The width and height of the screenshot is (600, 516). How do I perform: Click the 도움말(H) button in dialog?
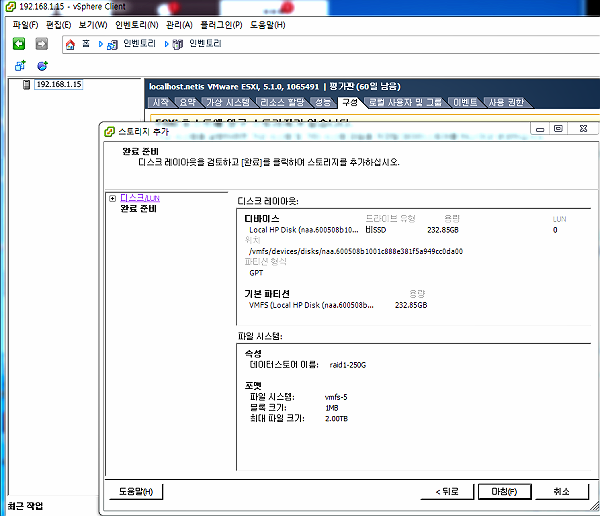pos(136,492)
